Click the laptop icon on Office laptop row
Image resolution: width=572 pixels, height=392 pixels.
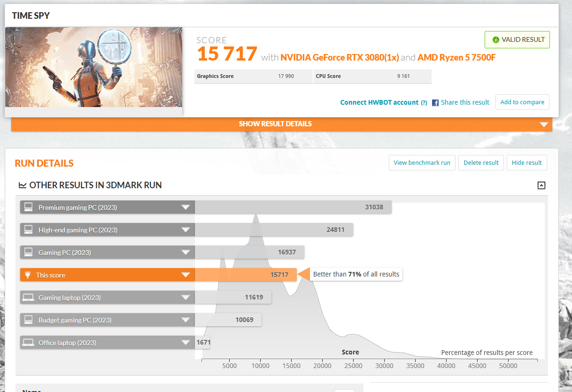[28, 342]
